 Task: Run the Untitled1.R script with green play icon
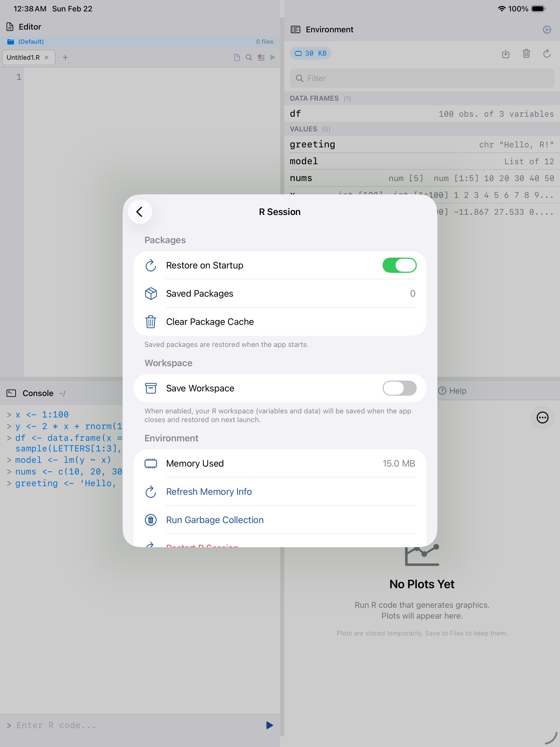[273, 58]
